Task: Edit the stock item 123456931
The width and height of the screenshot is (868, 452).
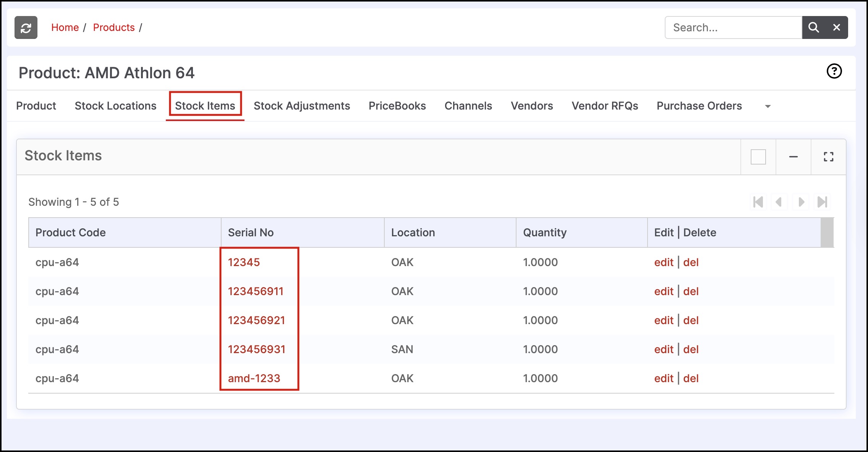Action: pos(664,349)
